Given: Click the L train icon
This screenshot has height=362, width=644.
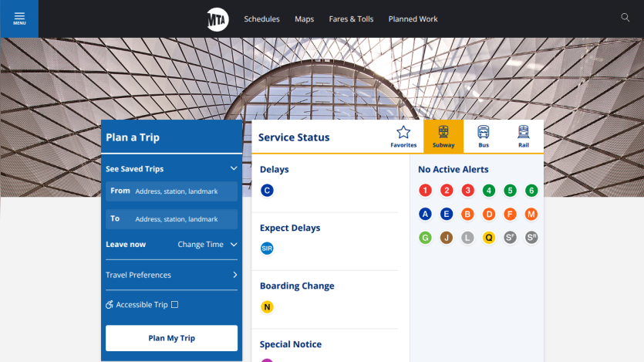Looking at the screenshot, I should 467,238.
